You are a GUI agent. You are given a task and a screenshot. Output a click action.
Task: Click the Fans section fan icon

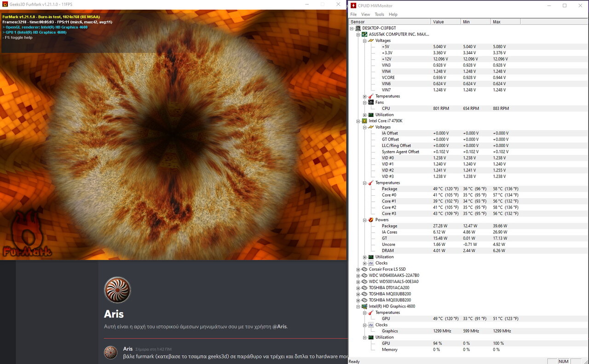coord(371,102)
